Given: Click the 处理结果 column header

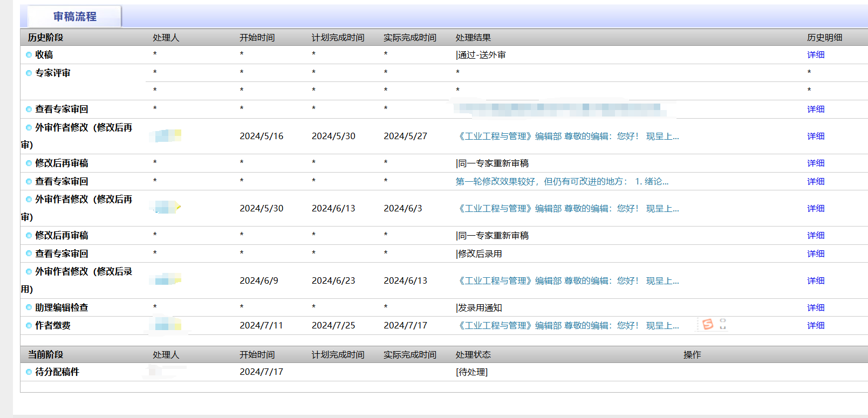Looking at the screenshot, I should [x=473, y=38].
